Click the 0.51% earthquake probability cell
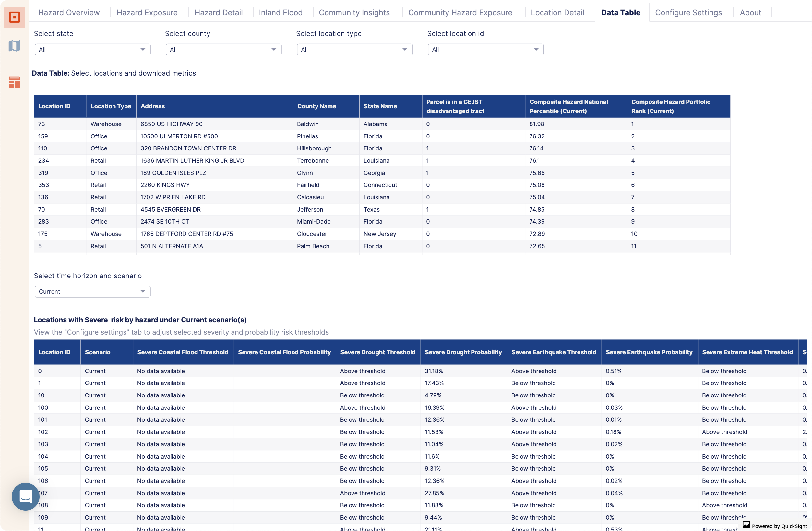 click(x=650, y=371)
